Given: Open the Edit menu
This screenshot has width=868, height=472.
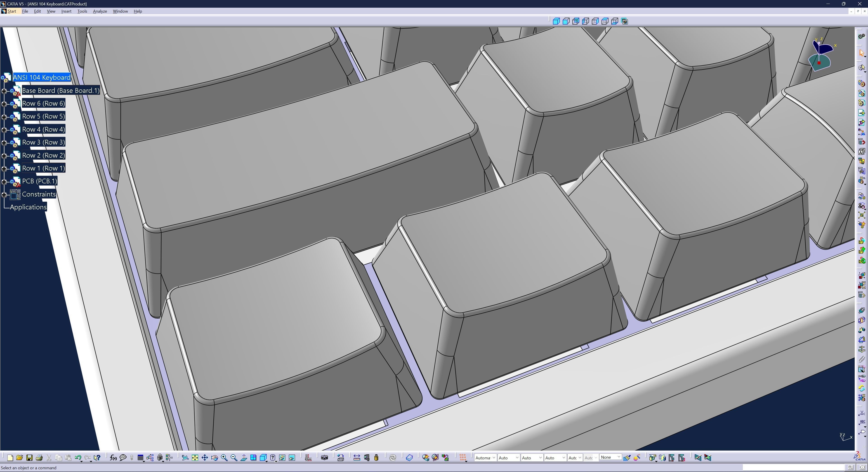Looking at the screenshot, I should pos(37,11).
